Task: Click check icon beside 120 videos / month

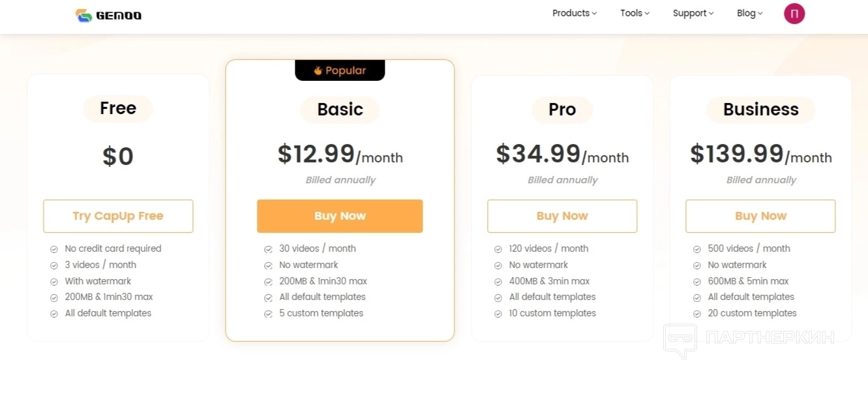Action: click(498, 249)
